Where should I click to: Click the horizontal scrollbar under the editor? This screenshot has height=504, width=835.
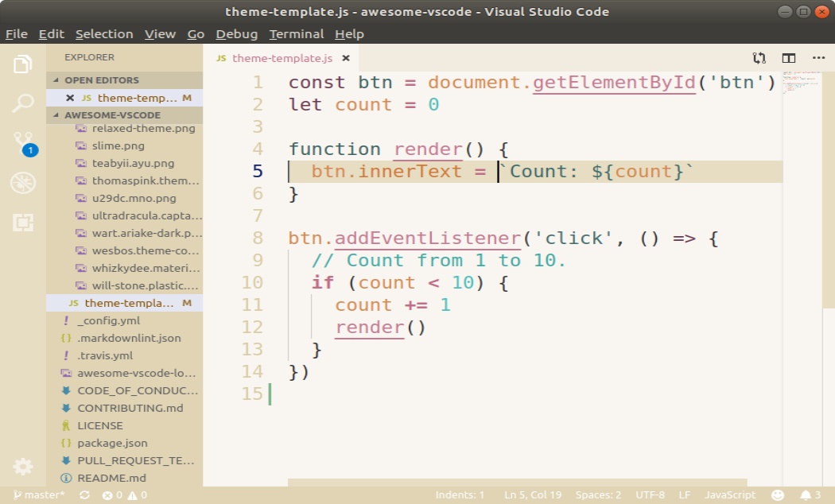(517, 483)
